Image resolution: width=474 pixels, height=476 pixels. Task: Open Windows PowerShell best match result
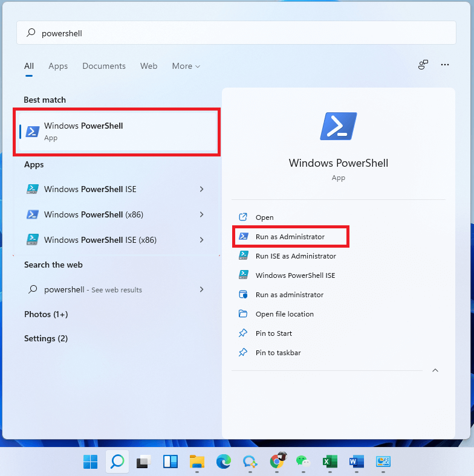click(x=117, y=131)
